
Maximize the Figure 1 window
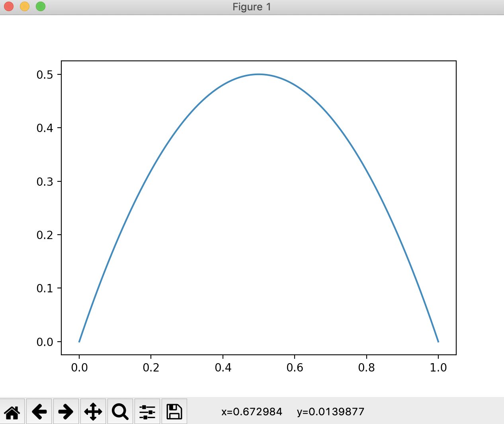click(x=41, y=7)
